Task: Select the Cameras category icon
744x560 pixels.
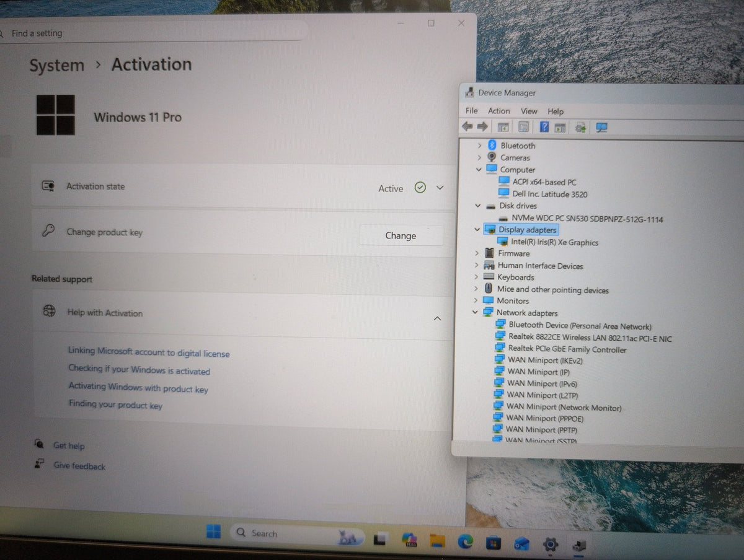Action: tap(492, 157)
